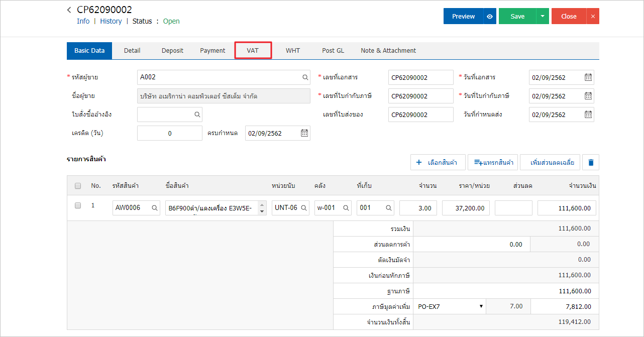644x337 pixels.
Task: Click the trash icon to delete items
Action: (591, 162)
